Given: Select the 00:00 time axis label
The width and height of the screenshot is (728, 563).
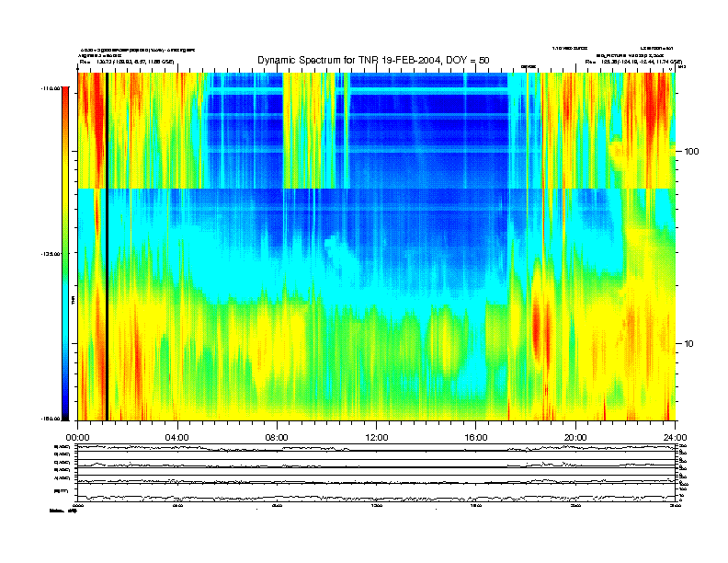Looking at the screenshot, I should [x=77, y=438].
